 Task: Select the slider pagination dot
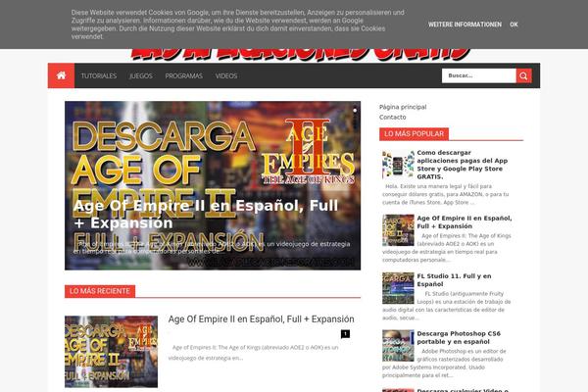(355, 111)
